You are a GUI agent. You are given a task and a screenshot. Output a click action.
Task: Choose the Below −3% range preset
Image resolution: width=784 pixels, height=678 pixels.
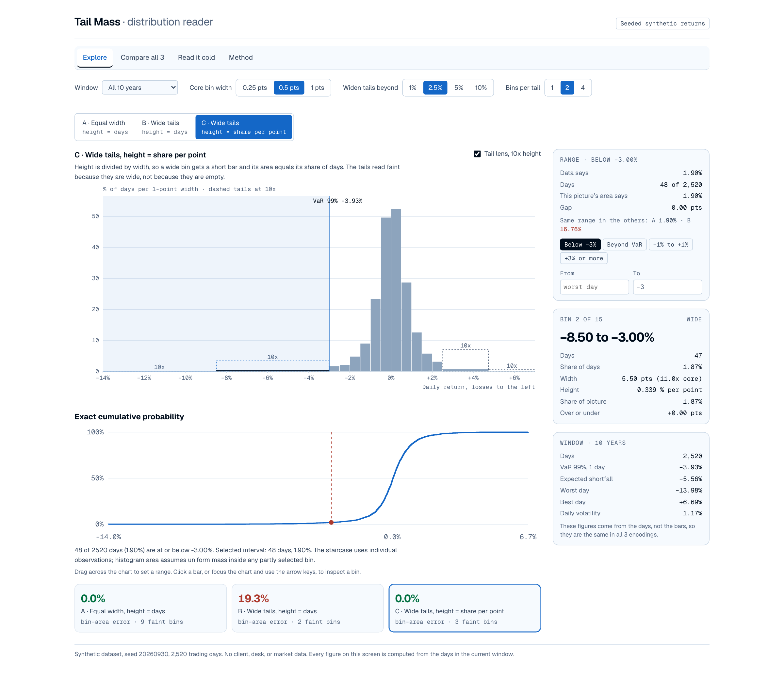[580, 244]
